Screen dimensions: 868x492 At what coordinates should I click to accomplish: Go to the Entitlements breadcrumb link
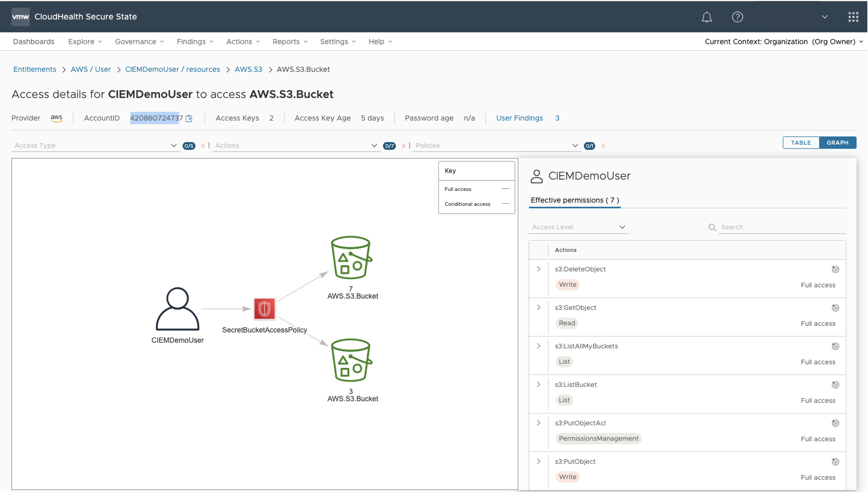pos(35,69)
